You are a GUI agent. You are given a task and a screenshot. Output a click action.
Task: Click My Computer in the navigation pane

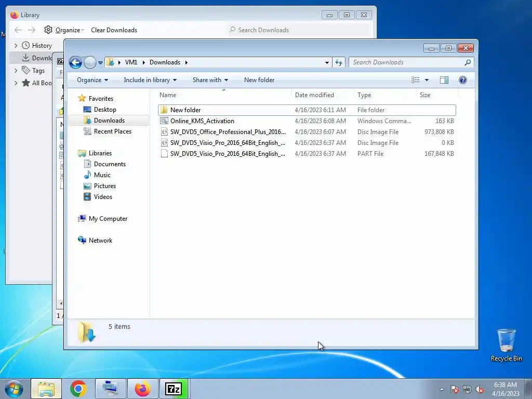tap(108, 219)
